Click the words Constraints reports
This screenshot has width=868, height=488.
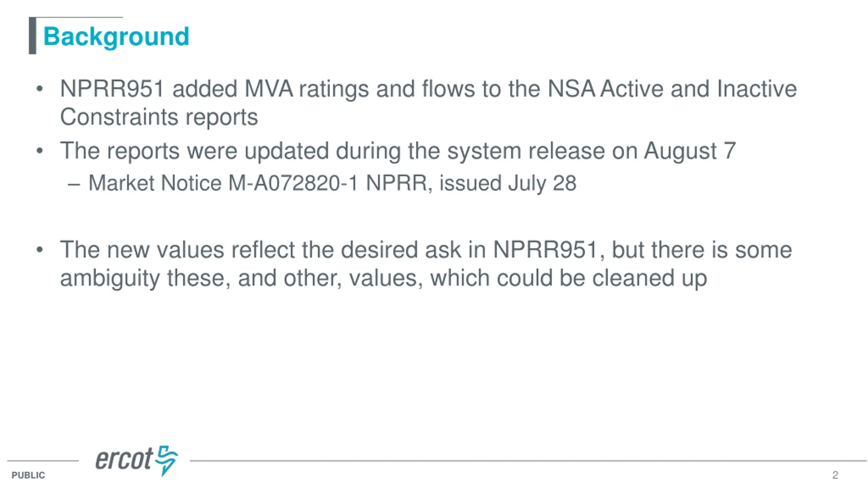click(159, 117)
